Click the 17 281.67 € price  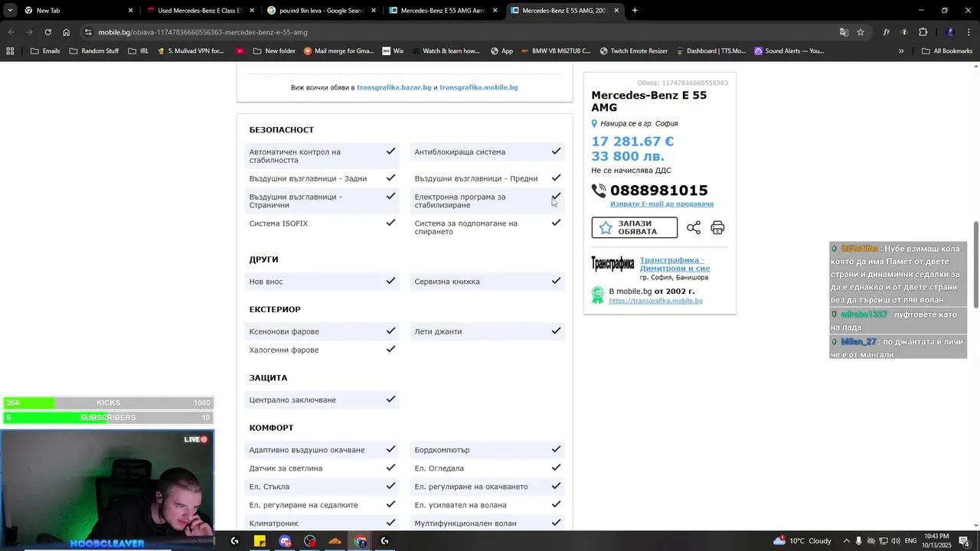pos(632,142)
